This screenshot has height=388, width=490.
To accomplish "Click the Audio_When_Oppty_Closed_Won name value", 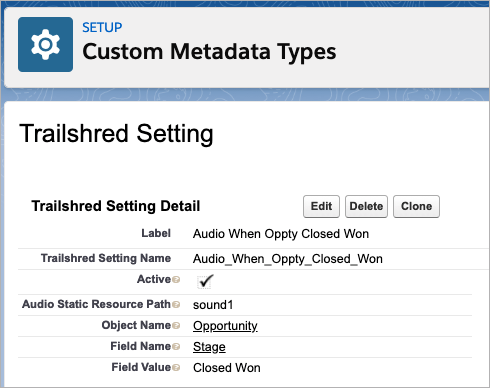I will (x=288, y=259).
